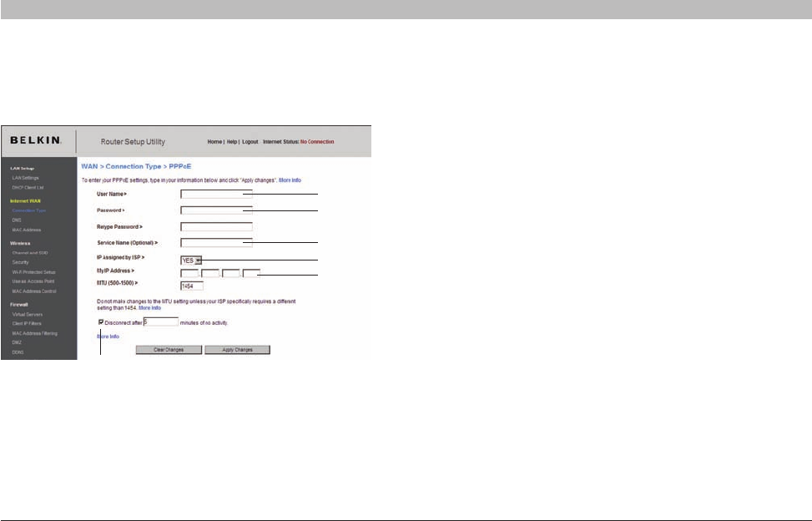Click the Retype Password input field
The height and width of the screenshot is (521, 812).
pos(216,227)
